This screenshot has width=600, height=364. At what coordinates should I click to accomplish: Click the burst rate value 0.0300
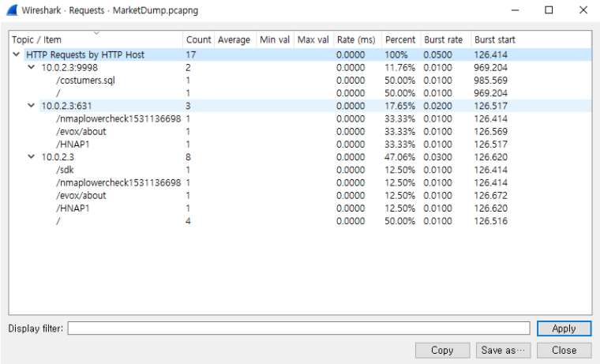pos(437,157)
